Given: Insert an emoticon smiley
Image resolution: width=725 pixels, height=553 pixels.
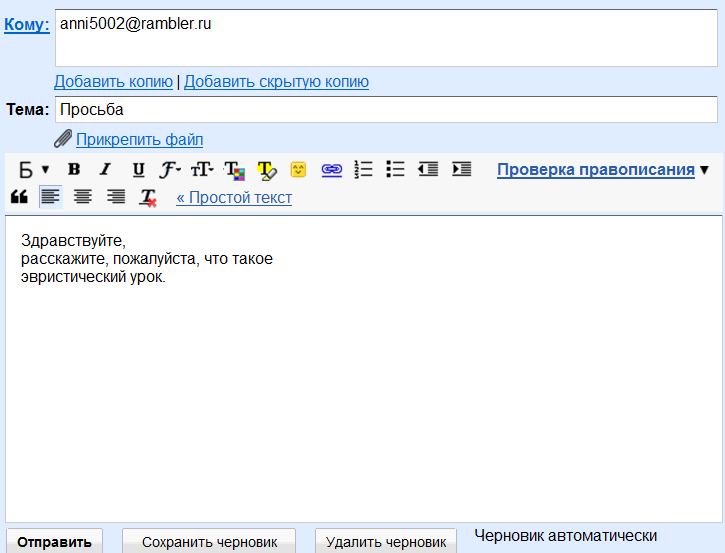Looking at the screenshot, I should 298,169.
